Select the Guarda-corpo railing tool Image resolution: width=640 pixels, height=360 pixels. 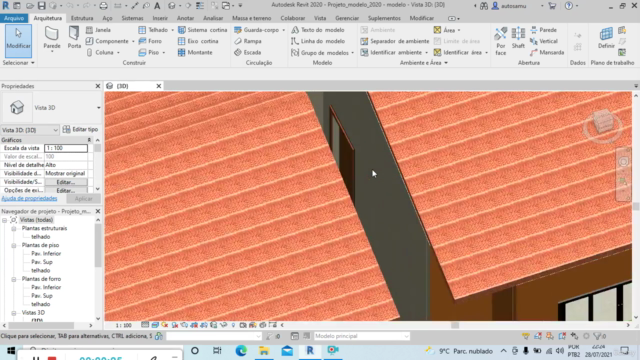(x=256, y=30)
